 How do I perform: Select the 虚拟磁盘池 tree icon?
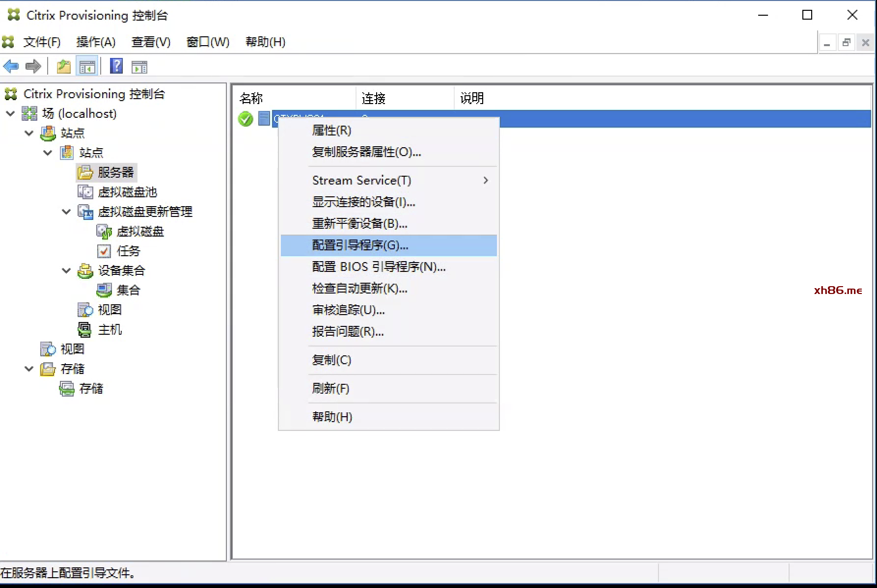coord(85,192)
